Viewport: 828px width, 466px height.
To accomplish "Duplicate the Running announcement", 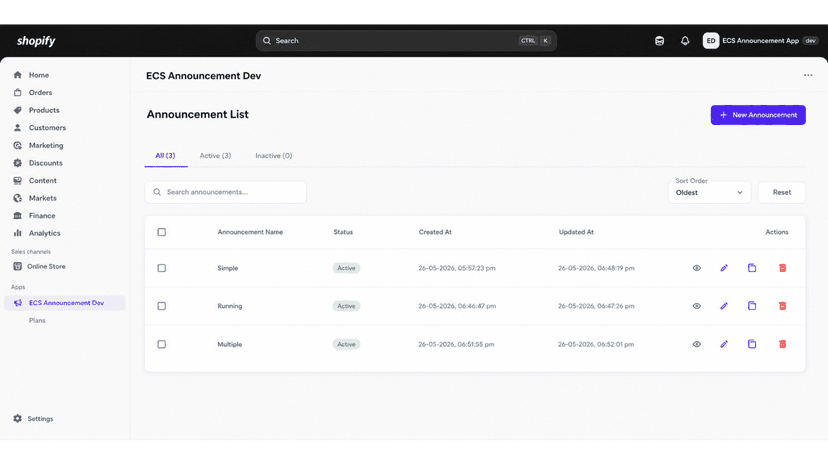I will [752, 306].
